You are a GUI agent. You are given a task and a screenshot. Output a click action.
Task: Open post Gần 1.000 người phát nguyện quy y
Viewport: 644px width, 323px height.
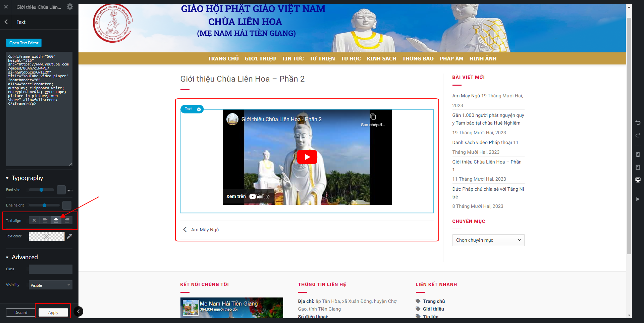click(488, 119)
